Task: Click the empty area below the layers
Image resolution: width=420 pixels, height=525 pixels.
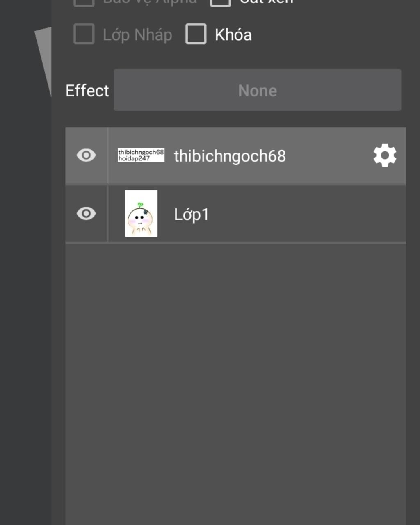Action: click(235, 384)
